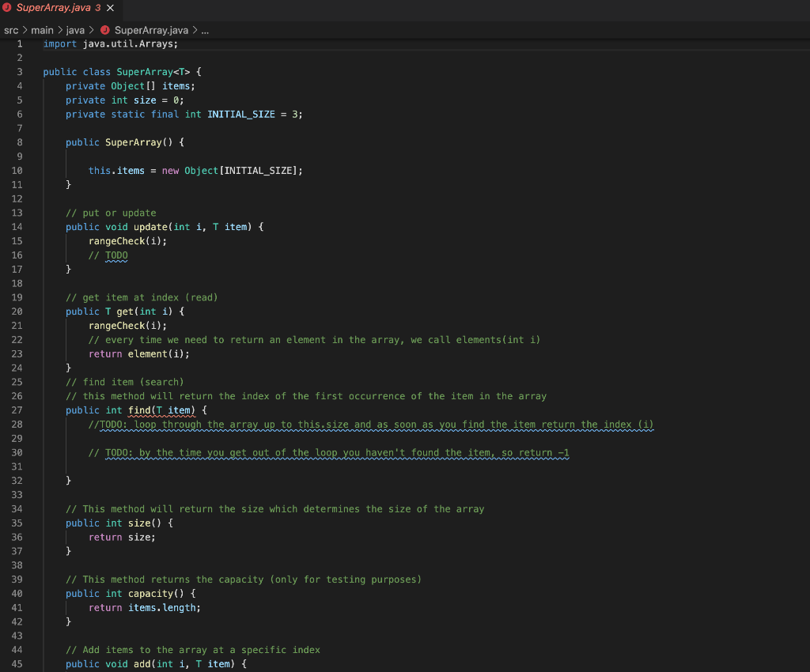Open the "..." symbol breadcrumb at the end
This screenshot has height=672, width=810.
(x=204, y=30)
